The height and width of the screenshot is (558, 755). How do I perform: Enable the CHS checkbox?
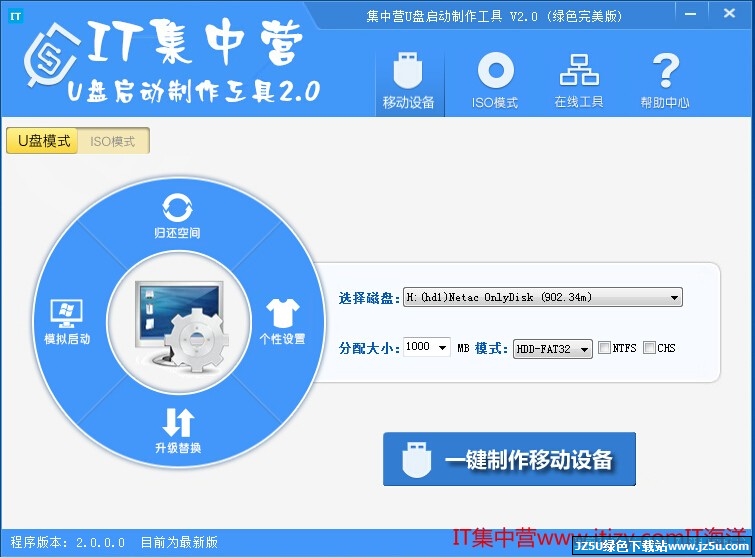click(650, 348)
